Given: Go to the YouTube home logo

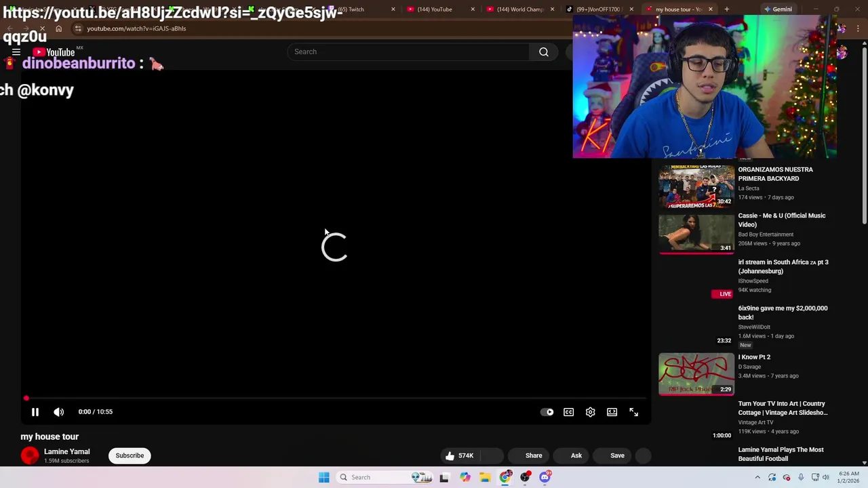Looking at the screenshot, I should tap(54, 52).
